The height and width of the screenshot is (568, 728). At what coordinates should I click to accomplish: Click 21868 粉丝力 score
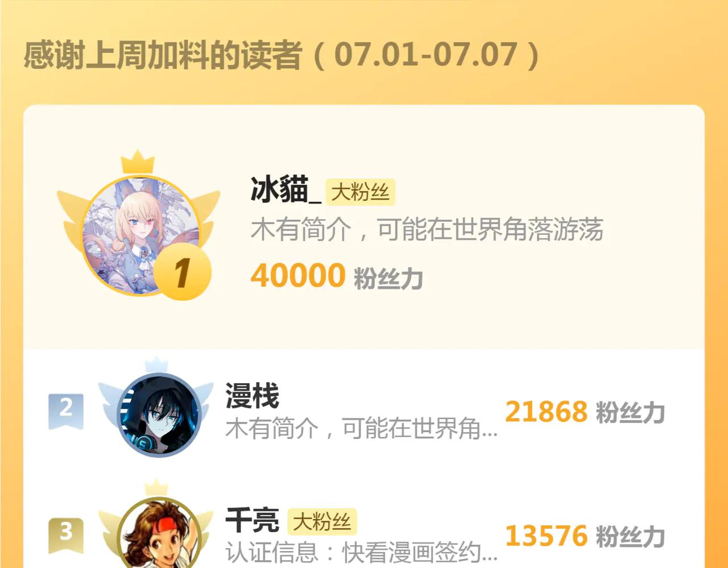pos(585,412)
